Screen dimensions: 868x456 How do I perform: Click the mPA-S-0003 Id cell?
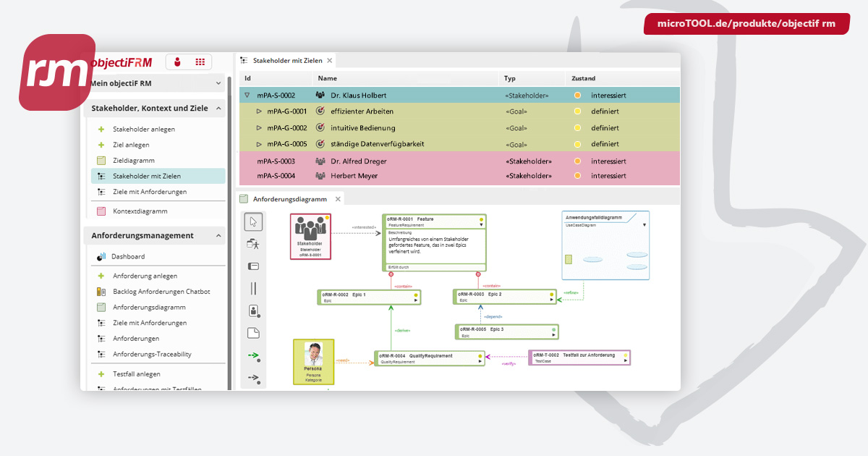pyautogui.click(x=276, y=161)
